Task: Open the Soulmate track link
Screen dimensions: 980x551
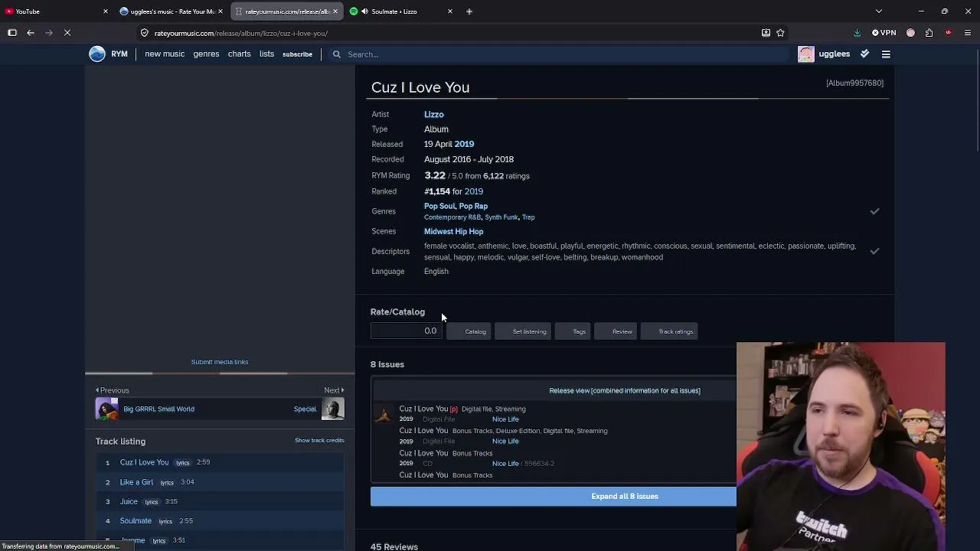Action: pyautogui.click(x=136, y=521)
